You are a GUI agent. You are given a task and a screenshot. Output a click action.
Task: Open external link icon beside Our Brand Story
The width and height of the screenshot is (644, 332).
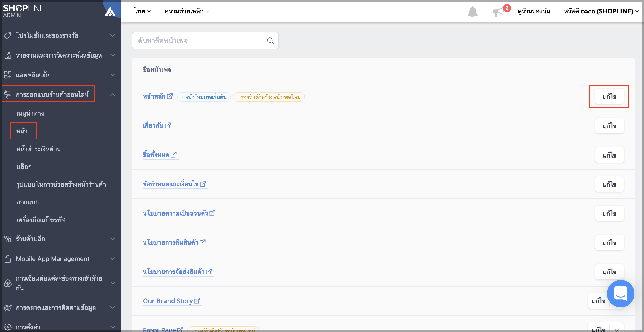point(197,301)
